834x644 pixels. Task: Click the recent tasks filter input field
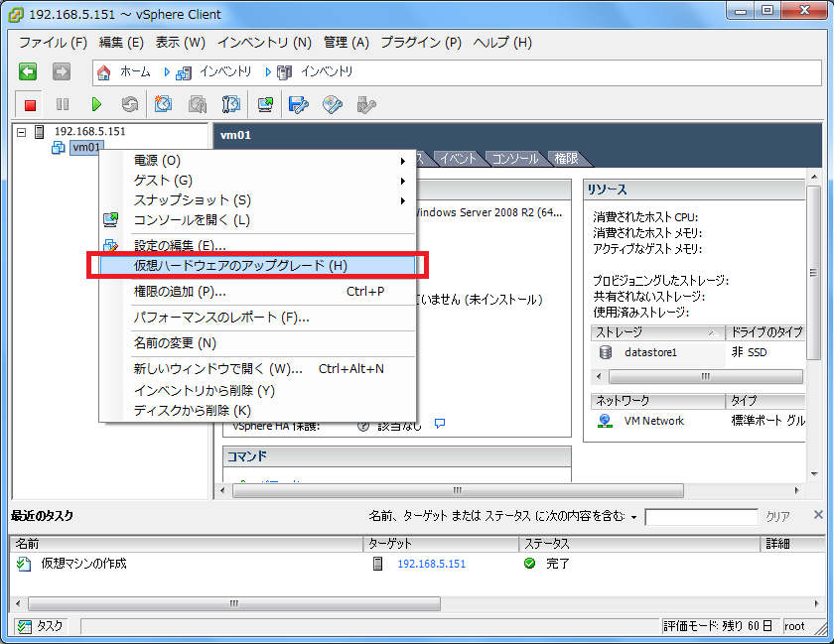(x=701, y=517)
